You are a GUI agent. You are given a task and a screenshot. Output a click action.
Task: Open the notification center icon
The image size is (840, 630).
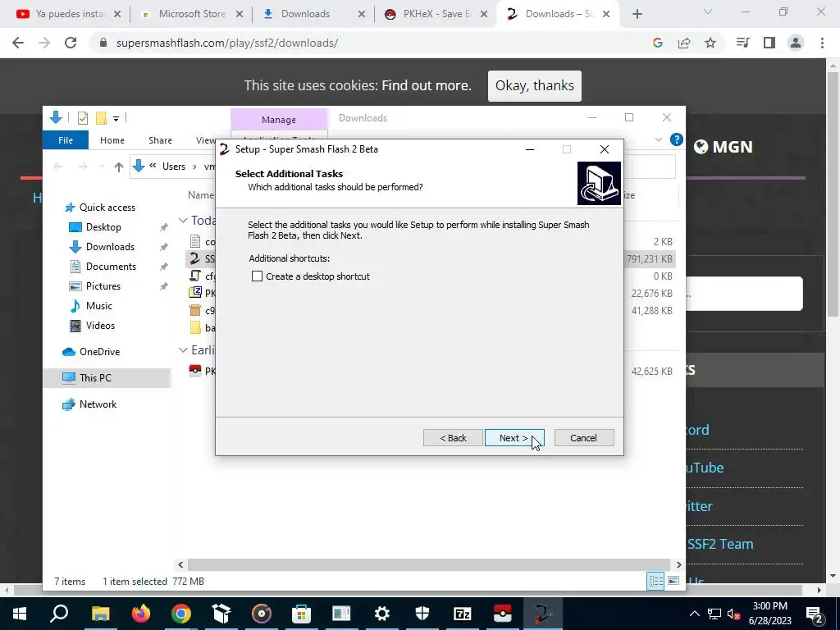pyautogui.click(x=814, y=614)
